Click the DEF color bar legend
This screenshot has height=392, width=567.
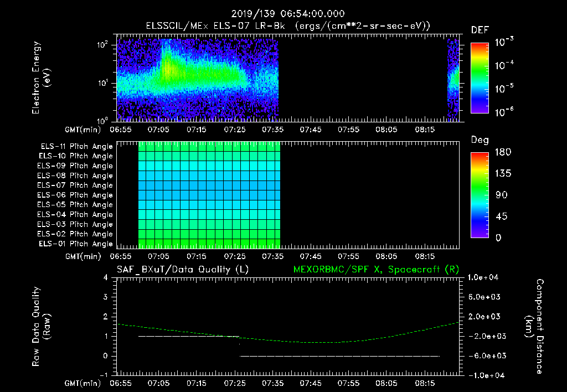(480, 78)
